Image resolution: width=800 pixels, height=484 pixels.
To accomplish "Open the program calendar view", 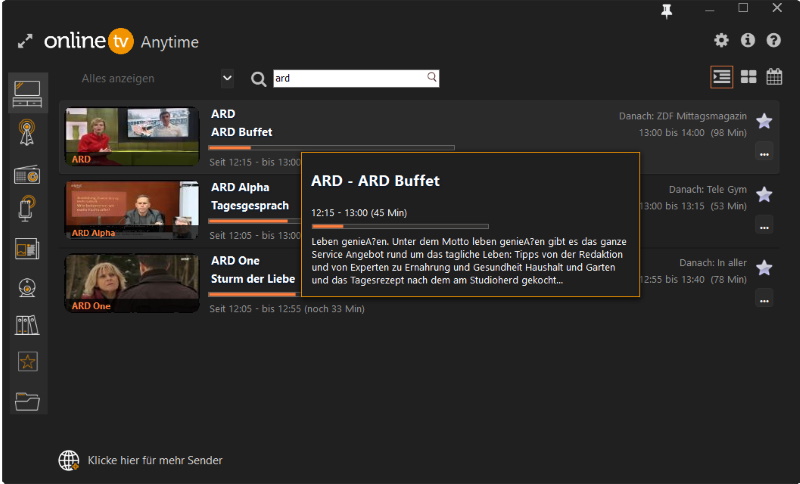I will (x=774, y=77).
